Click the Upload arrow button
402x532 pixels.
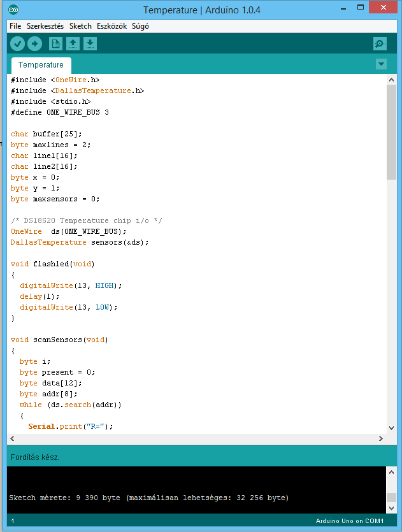click(34, 43)
